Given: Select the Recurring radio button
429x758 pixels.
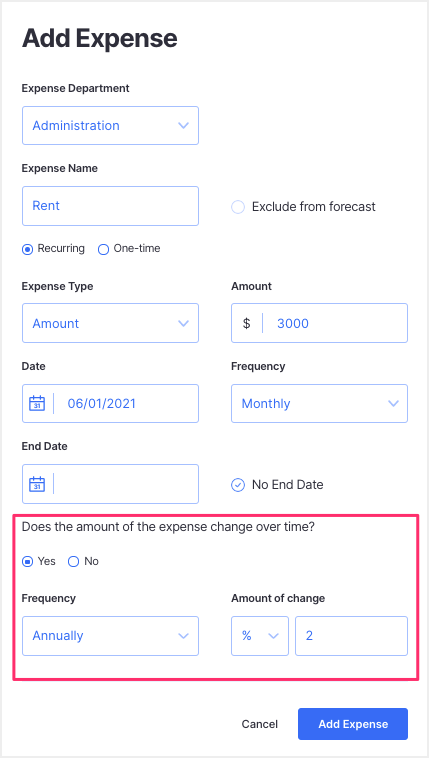Looking at the screenshot, I should (28, 249).
